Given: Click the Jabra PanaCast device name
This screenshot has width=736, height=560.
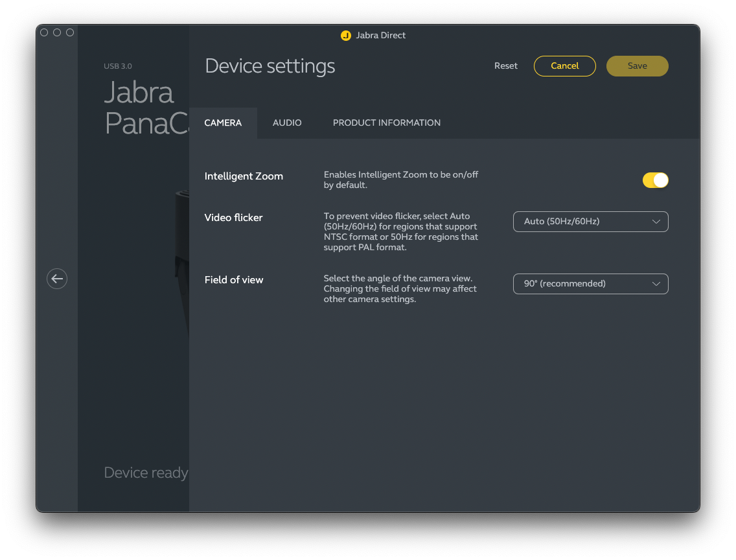Looking at the screenshot, I should click(x=146, y=108).
